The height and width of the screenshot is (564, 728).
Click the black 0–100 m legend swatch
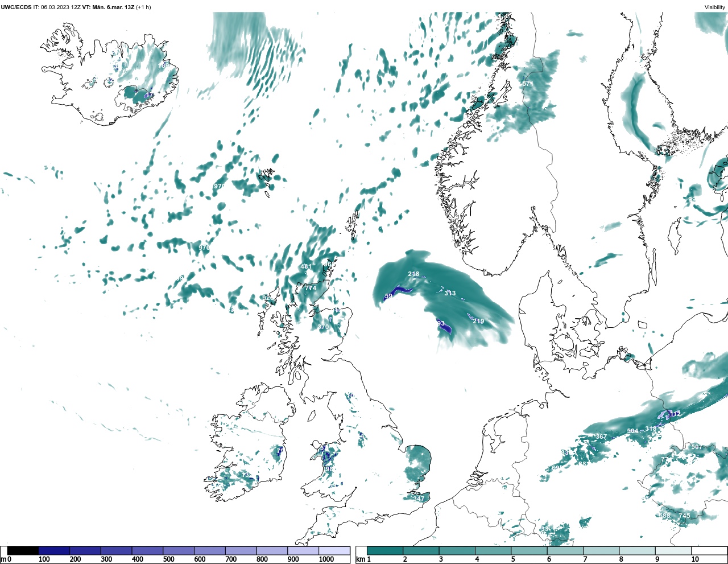[x=23, y=550]
